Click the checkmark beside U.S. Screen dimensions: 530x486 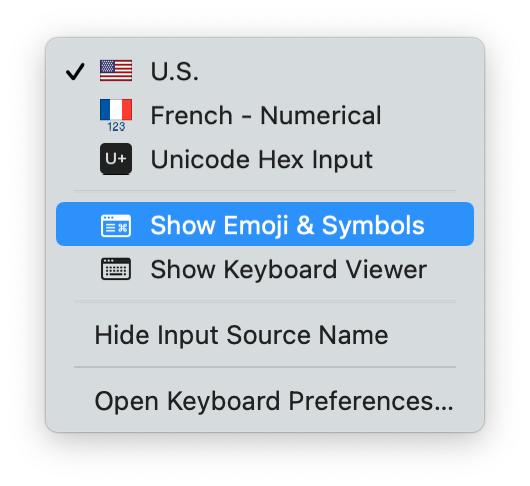75,71
